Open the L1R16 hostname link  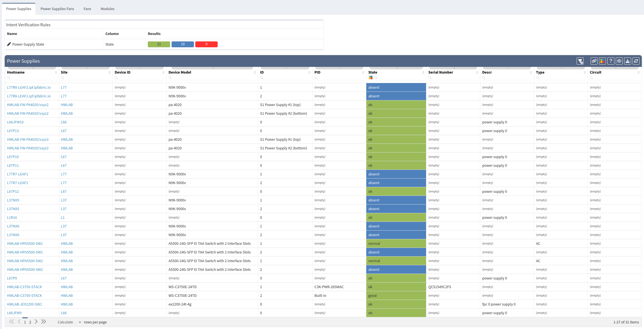tap(12, 218)
